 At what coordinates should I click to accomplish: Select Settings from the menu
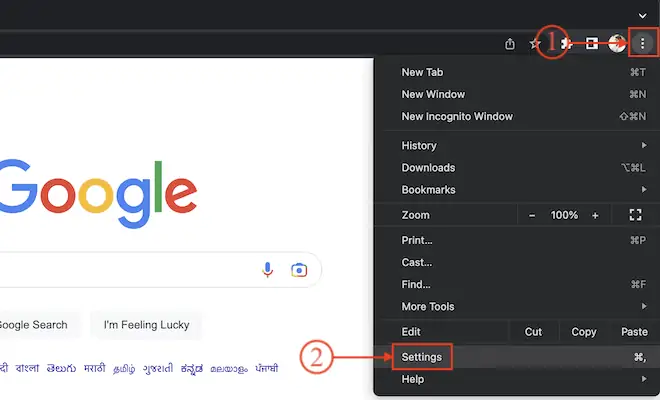pyautogui.click(x=421, y=357)
